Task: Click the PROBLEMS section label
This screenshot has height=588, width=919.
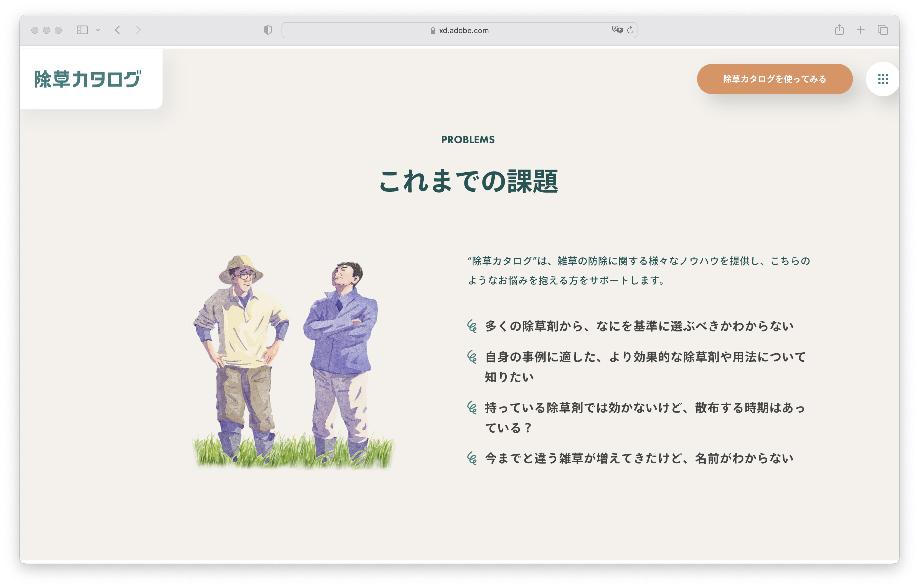Action: [468, 140]
